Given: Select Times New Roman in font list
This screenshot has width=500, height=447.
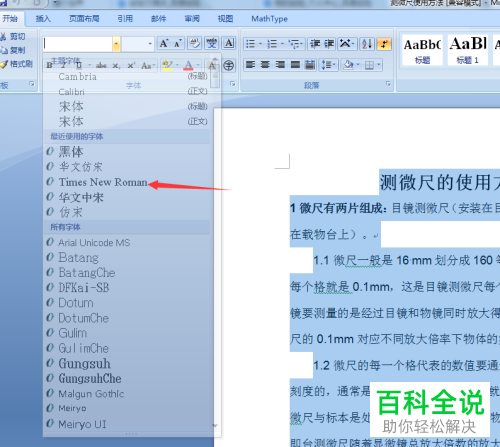Looking at the screenshot, I should tap(127, 182).
